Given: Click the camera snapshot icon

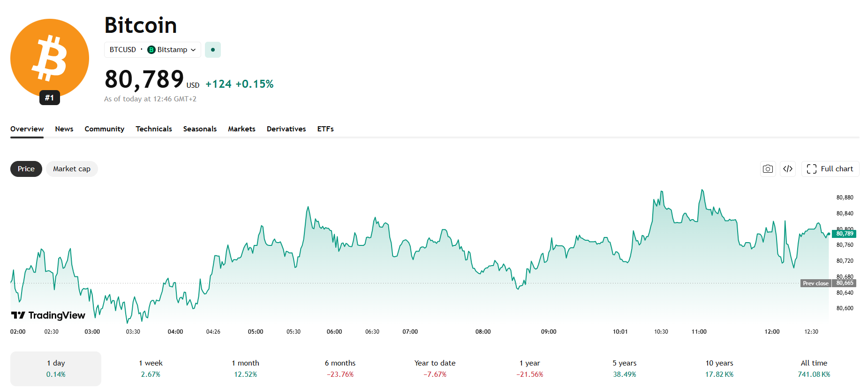Looking at the screenshot, I should 768,169.
